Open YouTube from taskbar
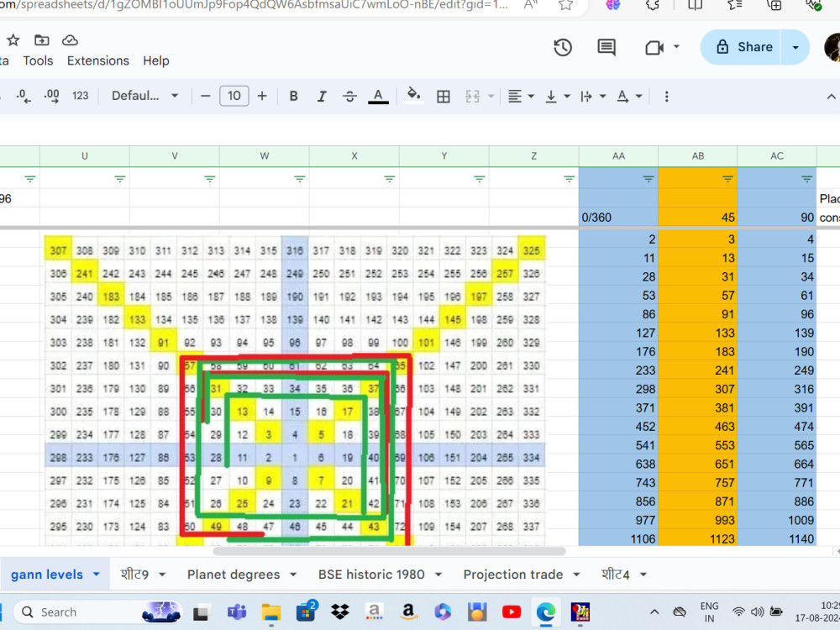 (512, 612)
